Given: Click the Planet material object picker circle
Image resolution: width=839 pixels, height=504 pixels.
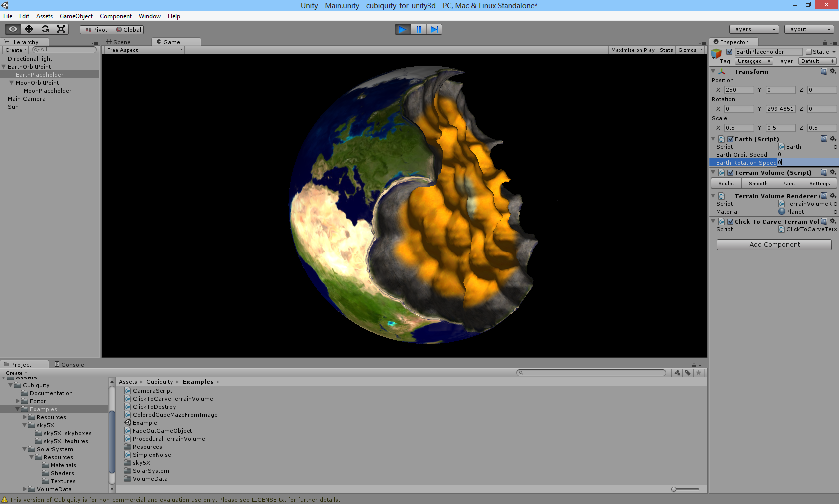Looking at the screenshot, I should coord(835,212).
